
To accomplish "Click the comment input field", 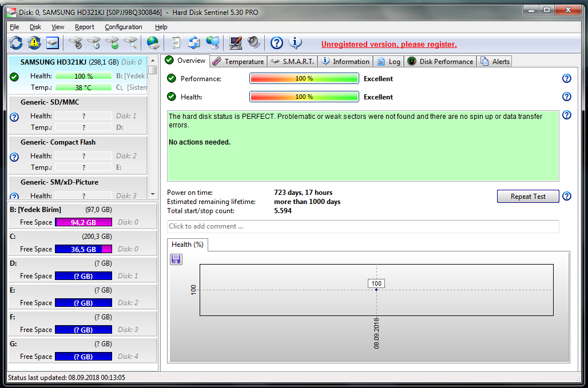I will click(x=363, y=226).
